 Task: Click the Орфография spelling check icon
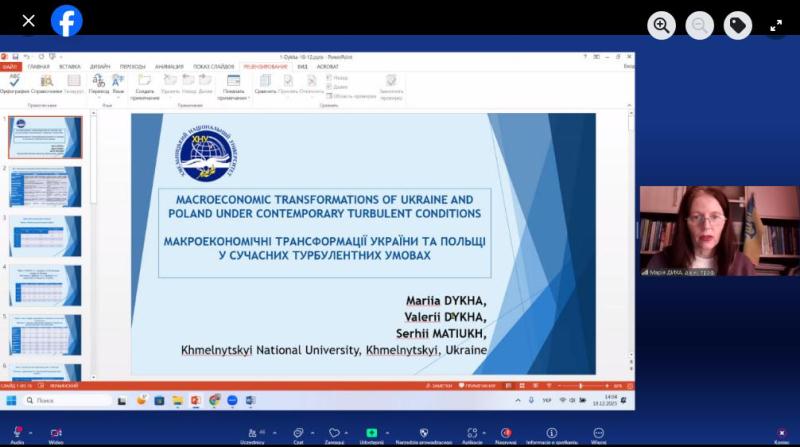tap(14, 81)
